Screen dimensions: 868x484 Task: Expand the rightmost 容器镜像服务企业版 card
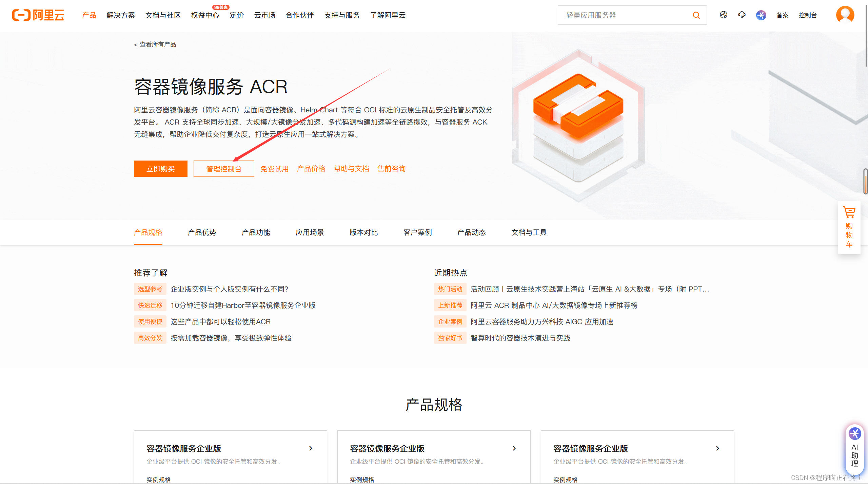[x=717, y=448]
